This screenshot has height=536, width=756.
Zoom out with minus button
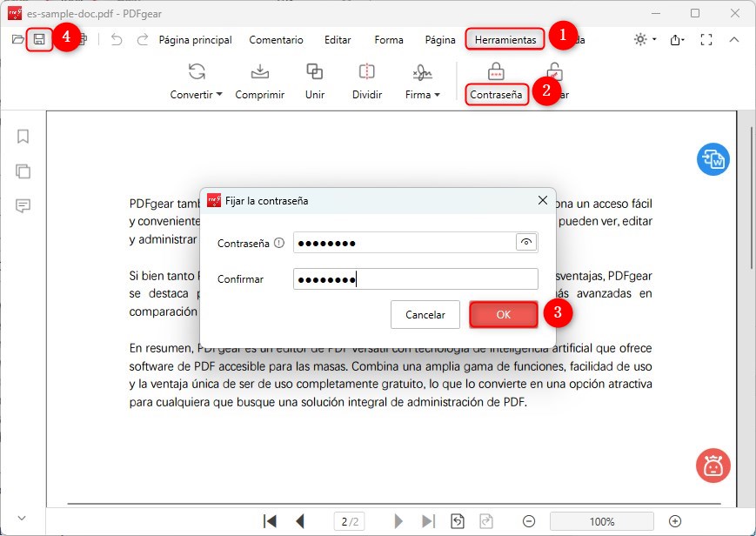pyautogui.click(x=529, y=521)
